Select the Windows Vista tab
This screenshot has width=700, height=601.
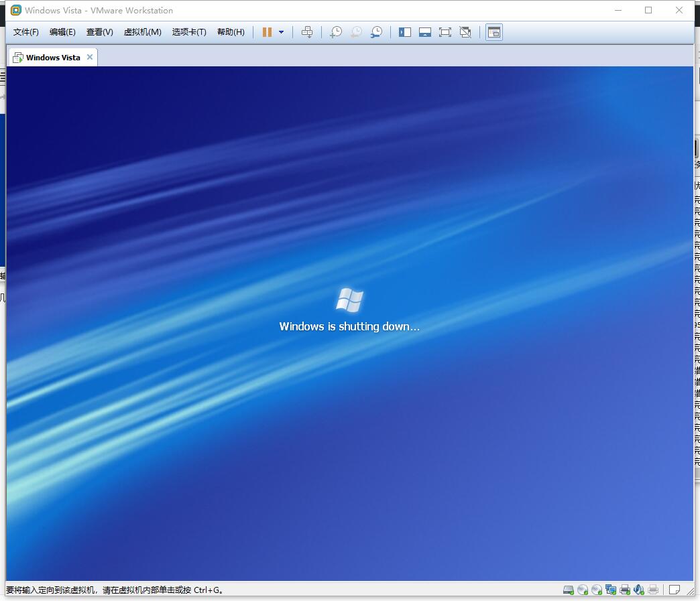click(53, 58)
